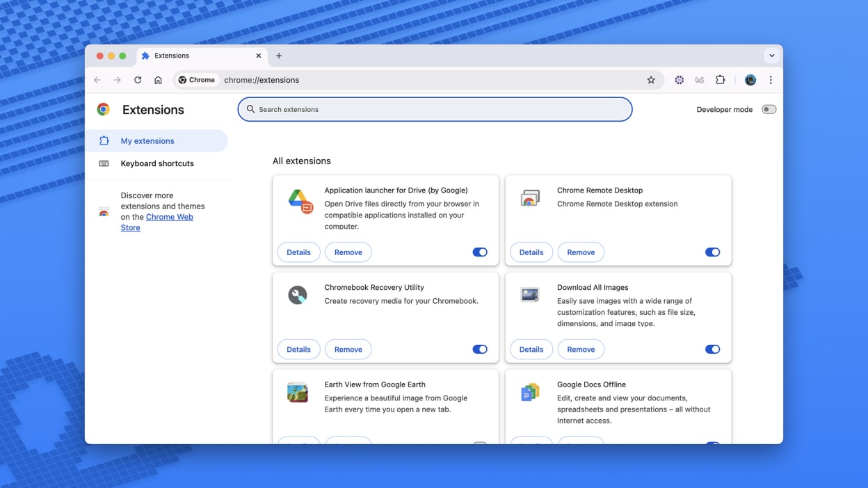Screen dimensions: 868x488
Task: Click the Chrome Remote Desktop extension icon
Action: (x=530, y=199)
